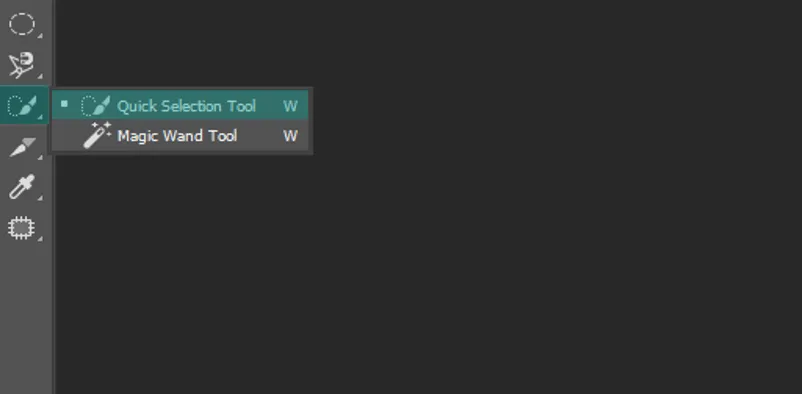Select the Slice knife tool
This screenshot has width=802, height=394.
click(22, 147)
